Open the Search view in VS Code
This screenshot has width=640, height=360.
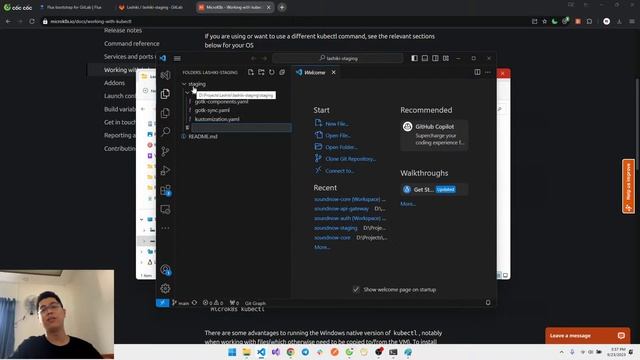pyautogui.click(x=165, y=131)
